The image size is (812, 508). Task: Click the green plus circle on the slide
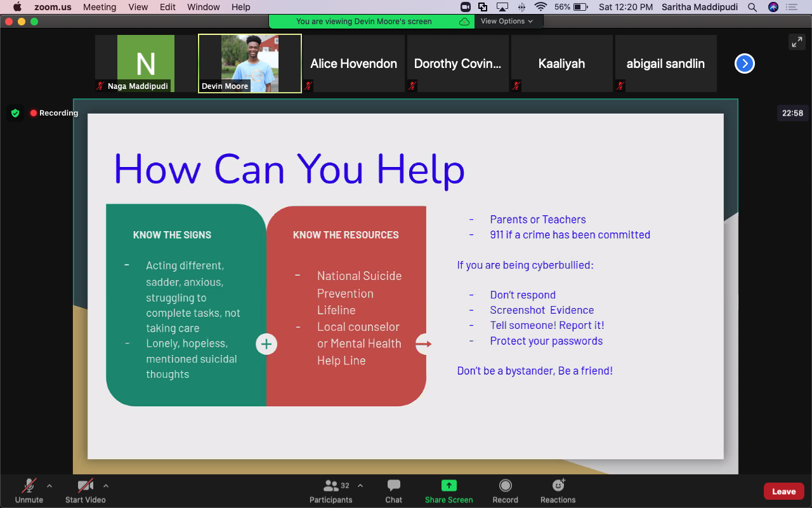(x=266, y=344)
